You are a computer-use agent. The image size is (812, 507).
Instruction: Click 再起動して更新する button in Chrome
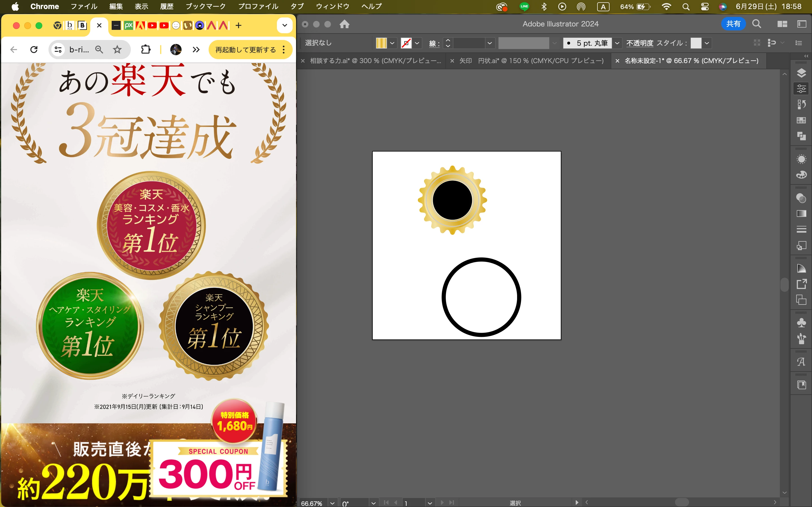pyautogui.click(x=245, y=50)
